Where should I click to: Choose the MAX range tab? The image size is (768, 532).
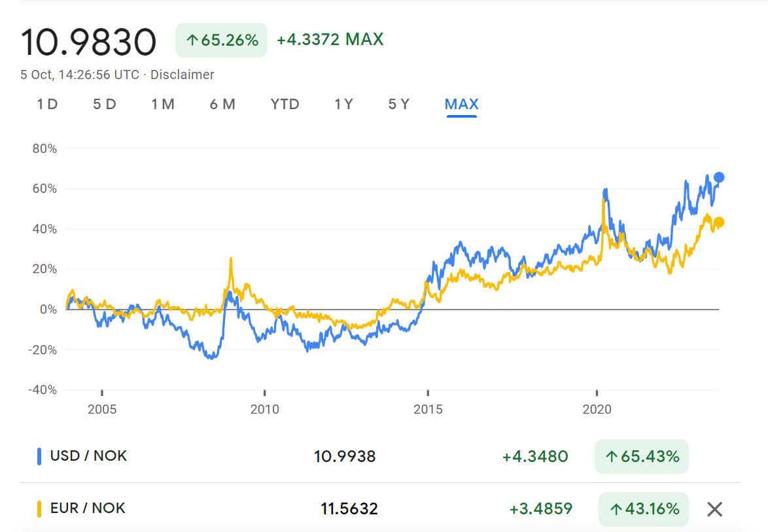click(x=461, y=105)
